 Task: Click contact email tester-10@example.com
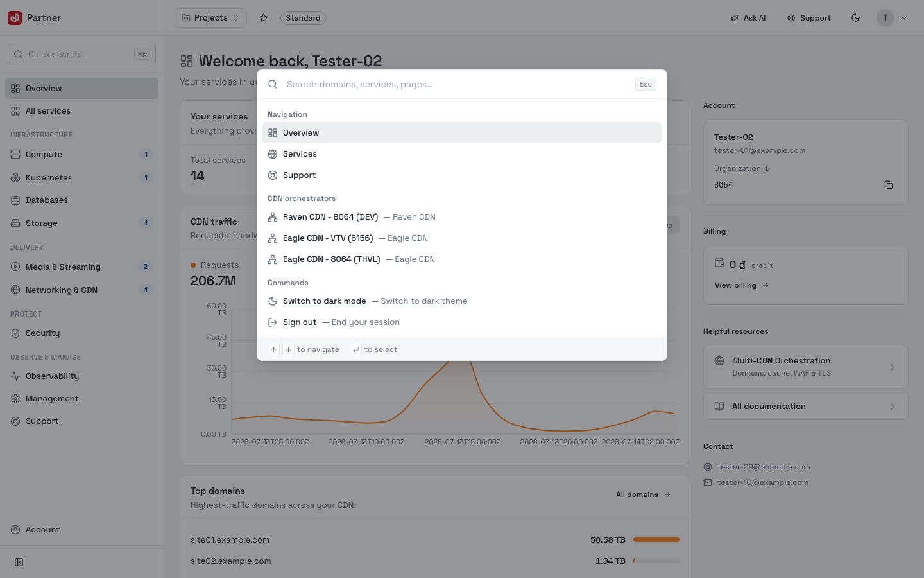(763, 482)
